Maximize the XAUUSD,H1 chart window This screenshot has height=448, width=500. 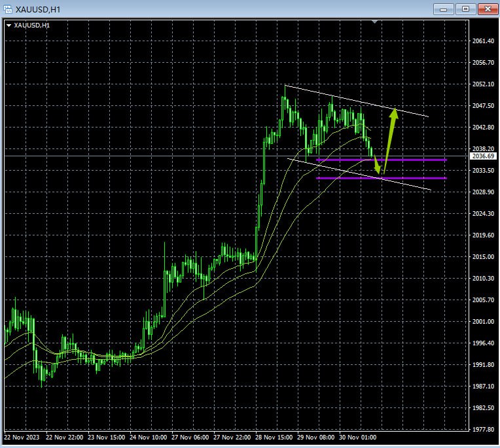465,9
